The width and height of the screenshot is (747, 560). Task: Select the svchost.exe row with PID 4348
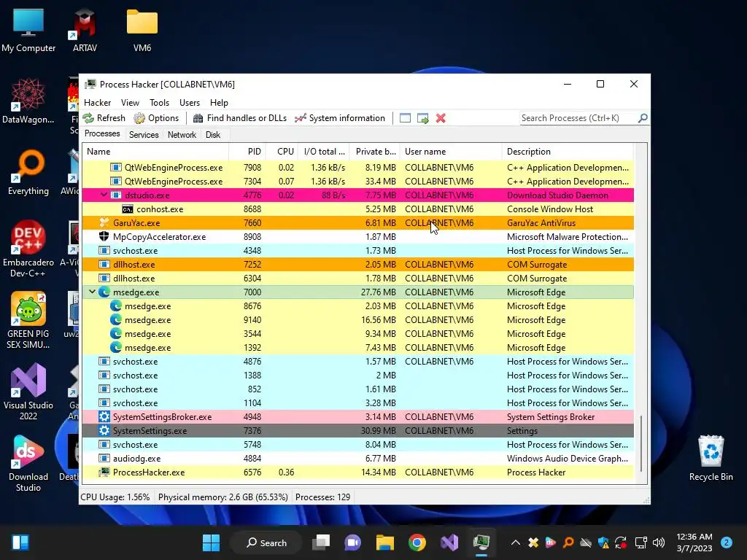[x=357, y=251]
